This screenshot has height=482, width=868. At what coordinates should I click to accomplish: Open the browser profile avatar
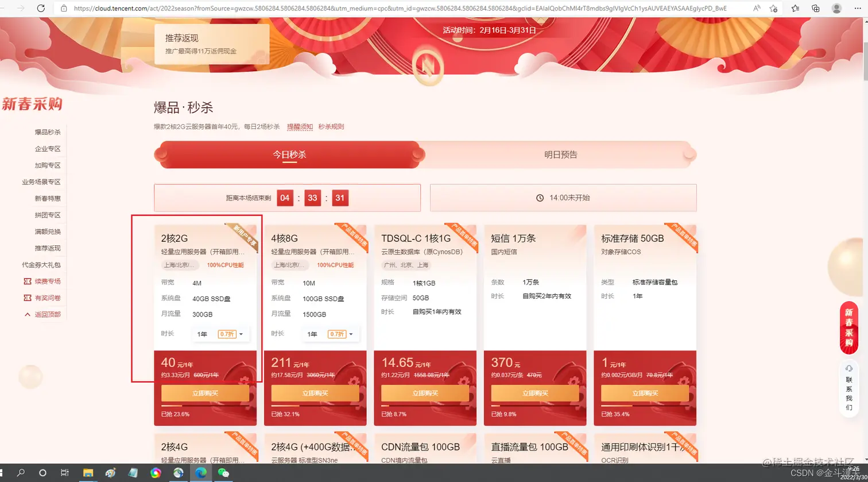coord(836,9)
